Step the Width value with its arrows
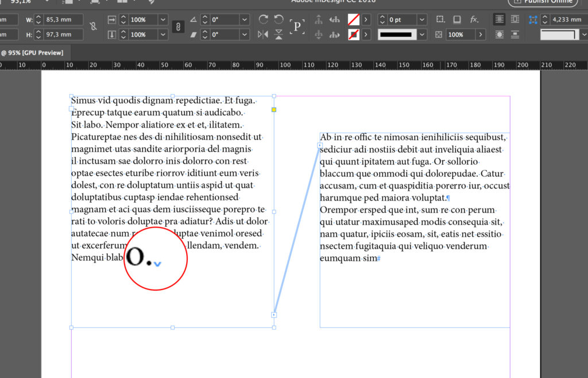The image size is (588, 378). (38, 20)
